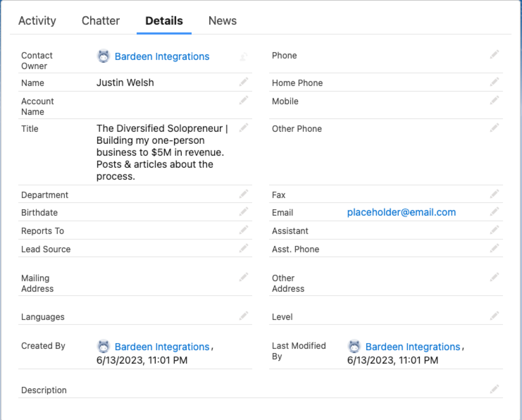Edit Level field pencil icon

pyautogui.click(x=495, y=316)
